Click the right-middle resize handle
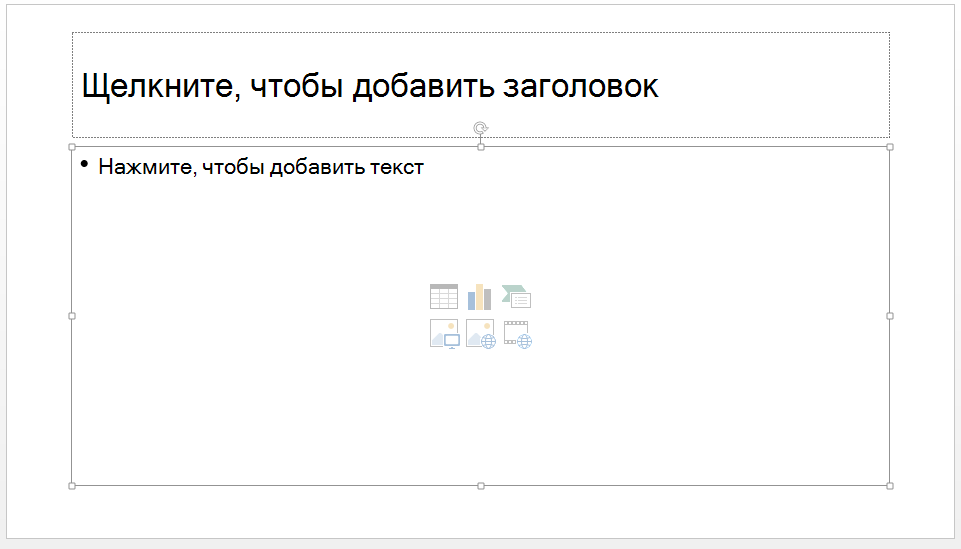The image size is (961, 549). point(890,316)
